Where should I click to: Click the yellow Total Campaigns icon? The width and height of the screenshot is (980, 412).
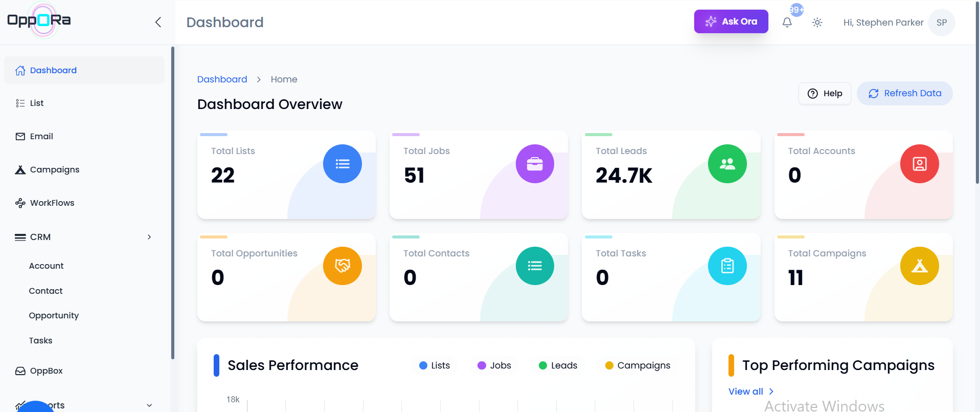pyautogui.click(x=919, y=266)
